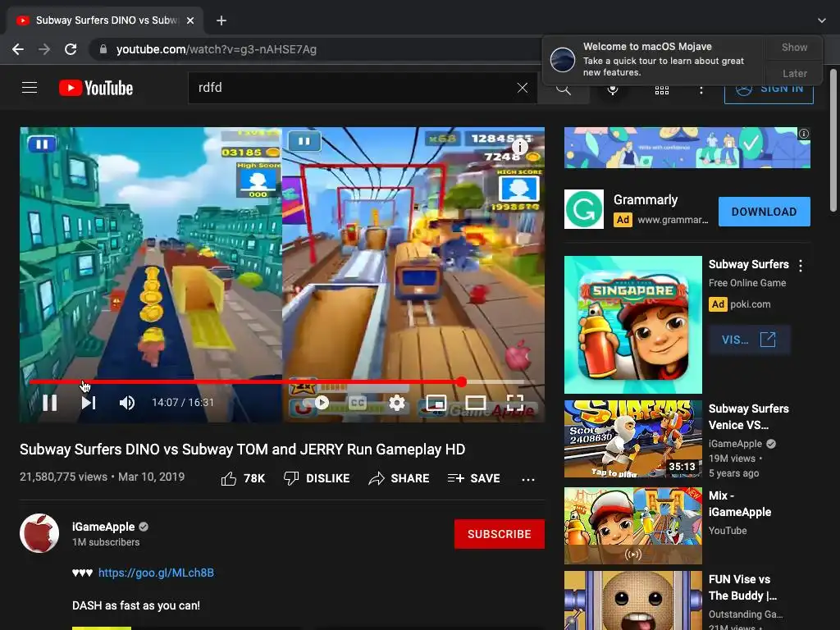Click the 21,580,775 views text

63,477
